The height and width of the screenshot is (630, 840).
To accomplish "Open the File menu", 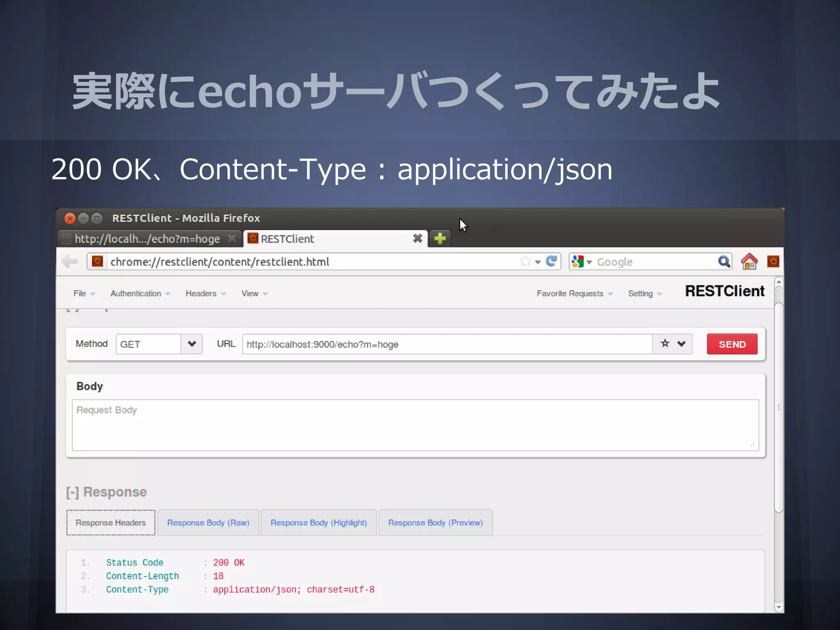I will coord(84,294).
